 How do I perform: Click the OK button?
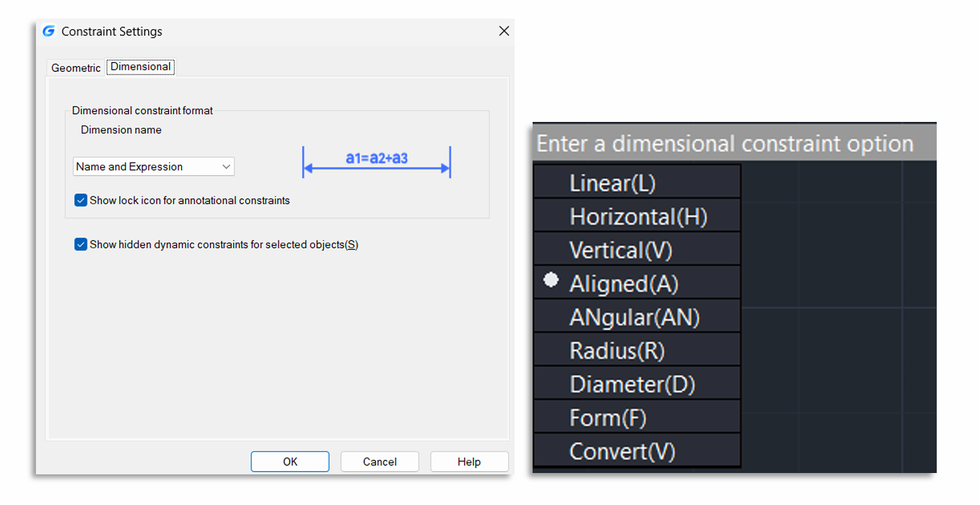[x=290, y=462]
